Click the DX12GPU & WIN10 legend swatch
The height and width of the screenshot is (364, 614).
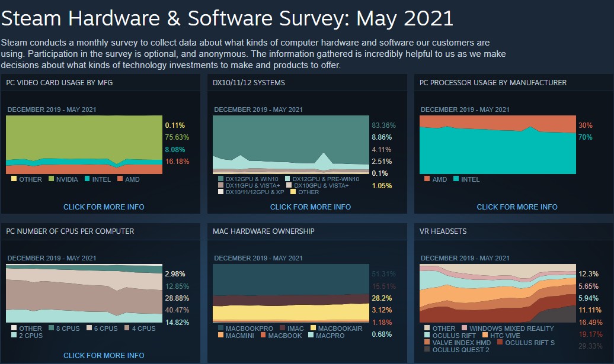click(x=221, y=178)
